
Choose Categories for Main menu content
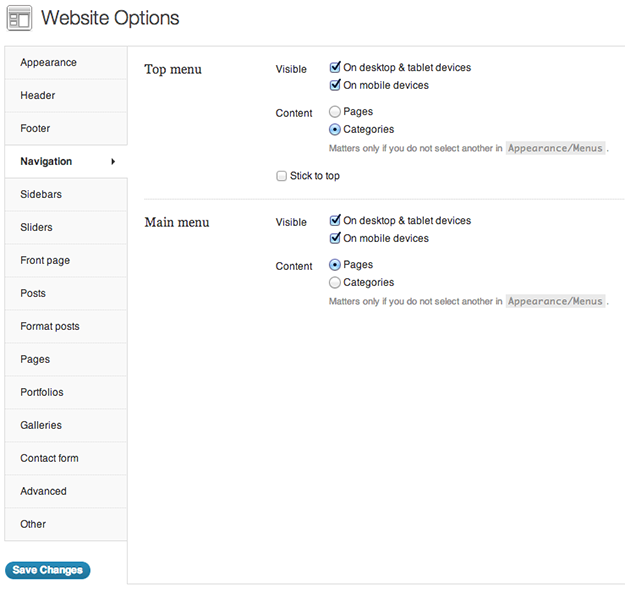click(335, 283)
